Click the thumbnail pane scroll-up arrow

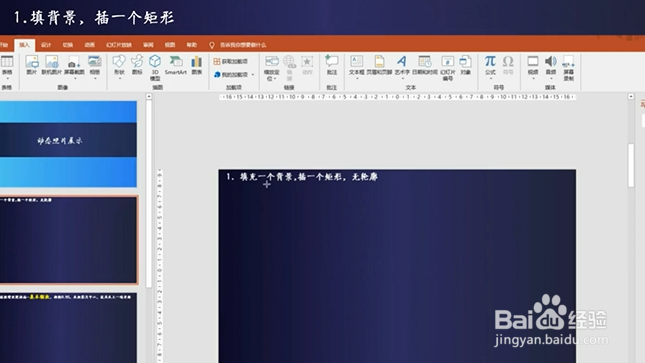click(x=149, y=96)
